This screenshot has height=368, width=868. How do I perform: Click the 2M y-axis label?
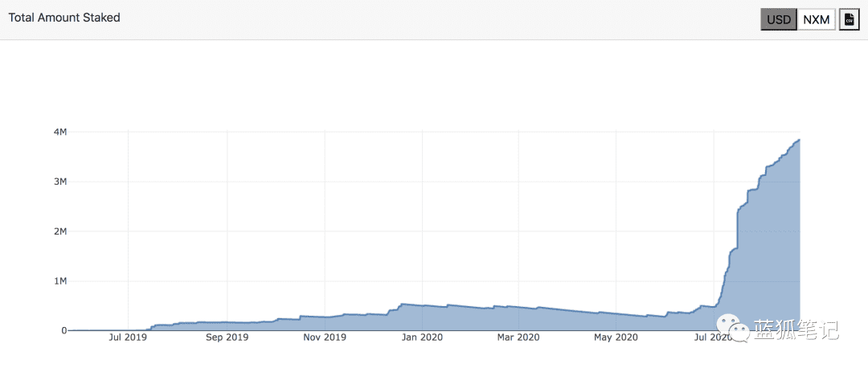(60, 231)
